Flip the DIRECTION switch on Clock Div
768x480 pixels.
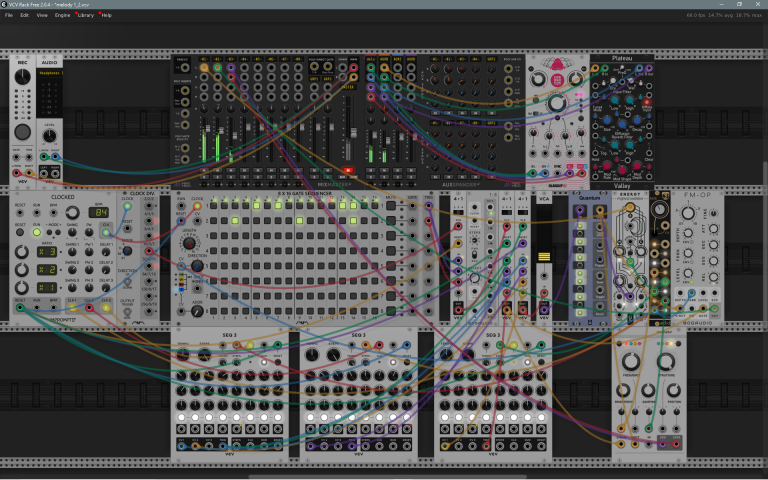pos(127,282)
